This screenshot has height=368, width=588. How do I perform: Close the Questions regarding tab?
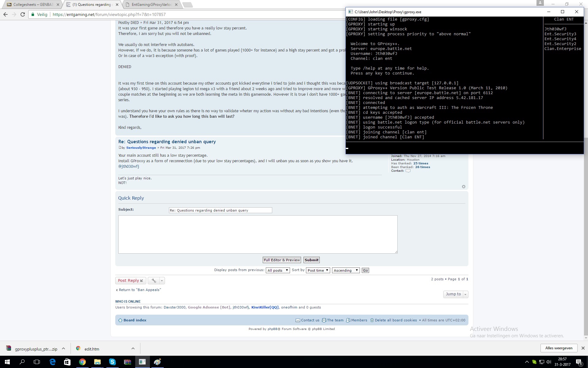point(117,5)
